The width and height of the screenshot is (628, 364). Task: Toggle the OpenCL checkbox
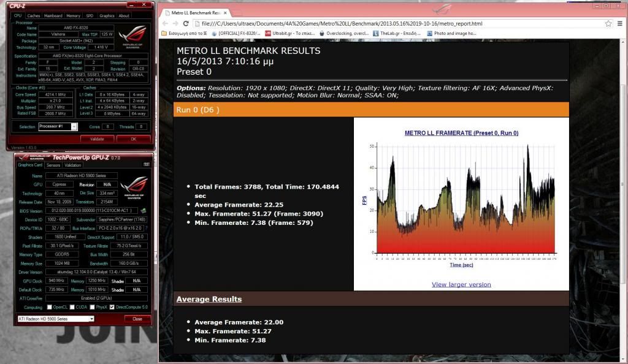click(x=50, y=307)
